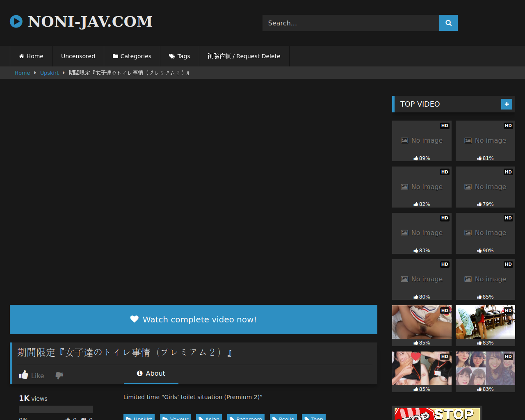The image size is (525, 420).
Task: Open the Categories menu item
Action: tap(132, 56)
